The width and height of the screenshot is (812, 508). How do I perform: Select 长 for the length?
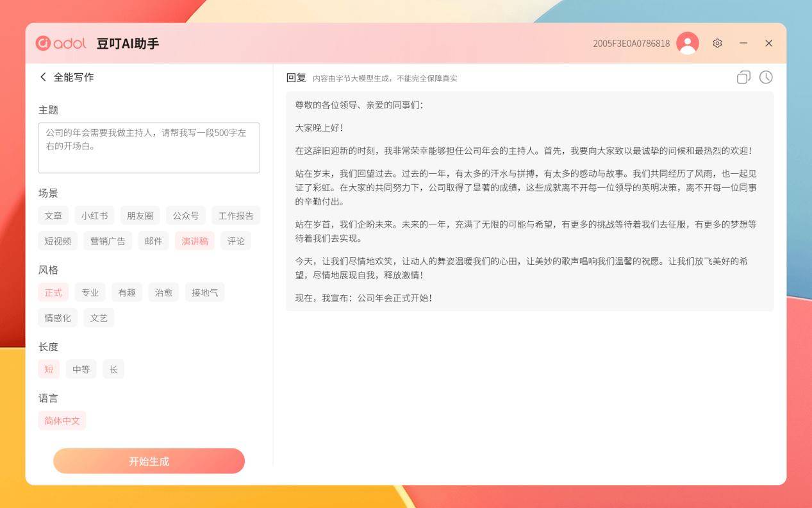coord(113,369)
